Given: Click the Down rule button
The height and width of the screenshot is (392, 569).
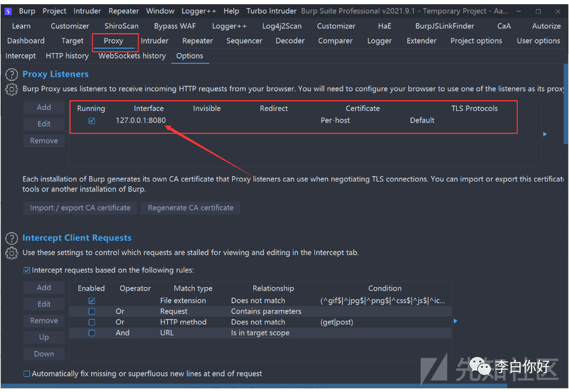Looking at the screenshot, I should (x=44, y=354).
